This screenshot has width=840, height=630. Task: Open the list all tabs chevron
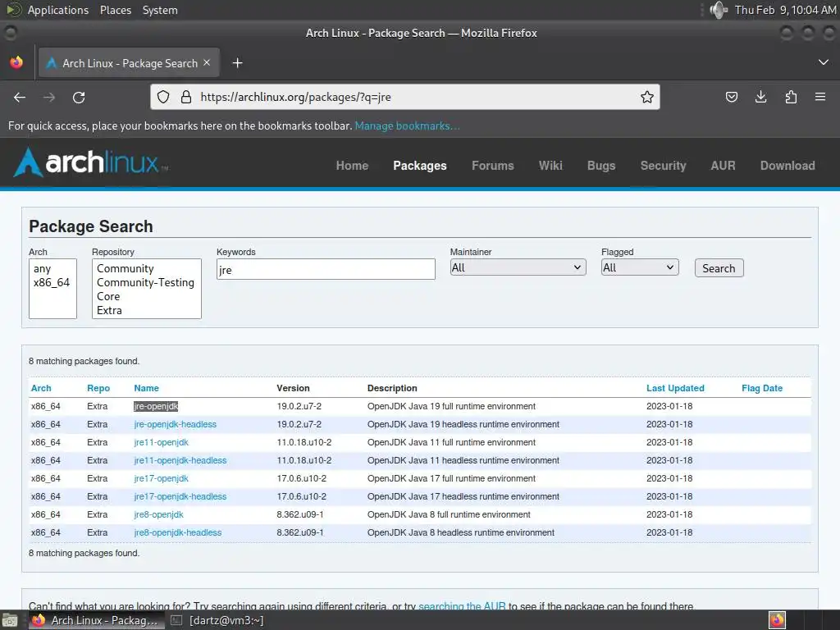[x=824, y=62]
